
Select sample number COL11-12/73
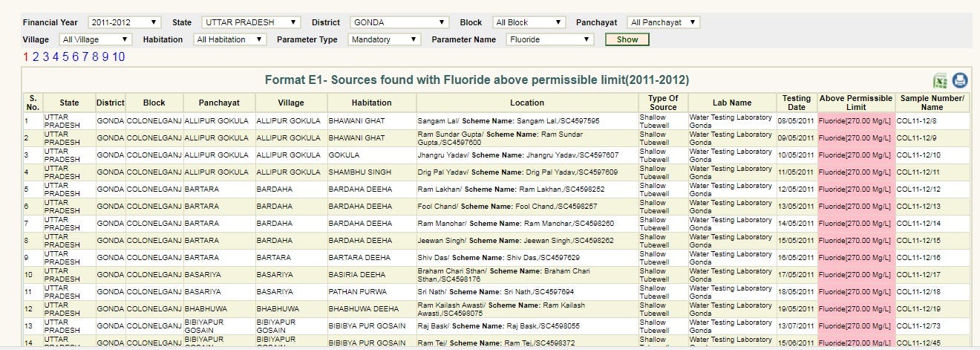pyautogui.click(x=918, y=326)
